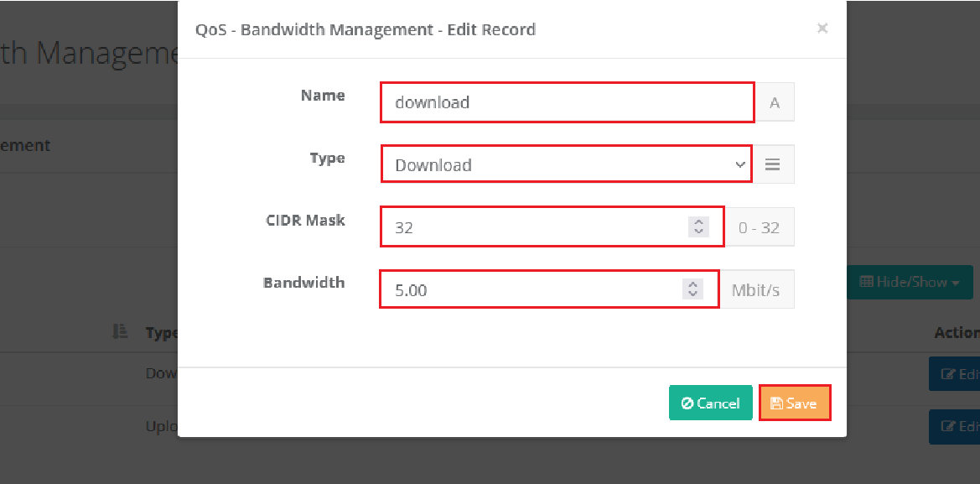Image resolution: width=980 pixels, height=484 pixels.
Task: Decrease CIDR Mask with down arrow
Action: pos(698,232)
